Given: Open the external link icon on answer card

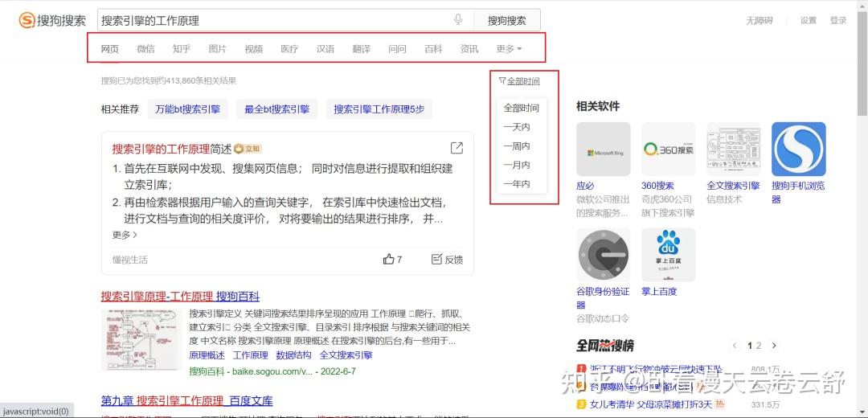Looking at the screenshot, I should pyautogui.click(x=457, y=148).
